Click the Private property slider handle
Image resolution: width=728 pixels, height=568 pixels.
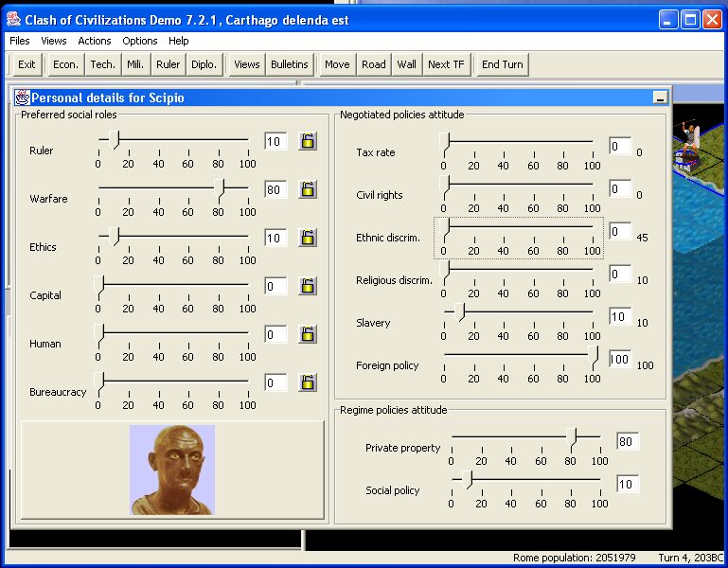point(572,436)
